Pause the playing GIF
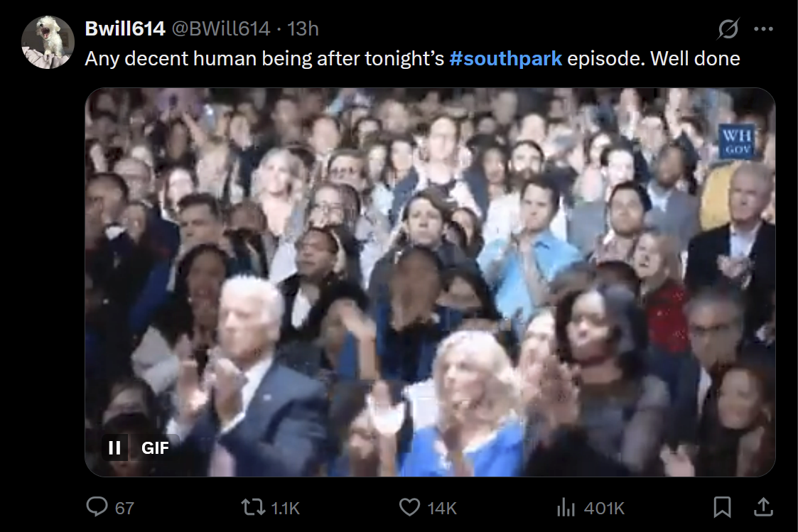798x532 pixels. tap(114, 447)
